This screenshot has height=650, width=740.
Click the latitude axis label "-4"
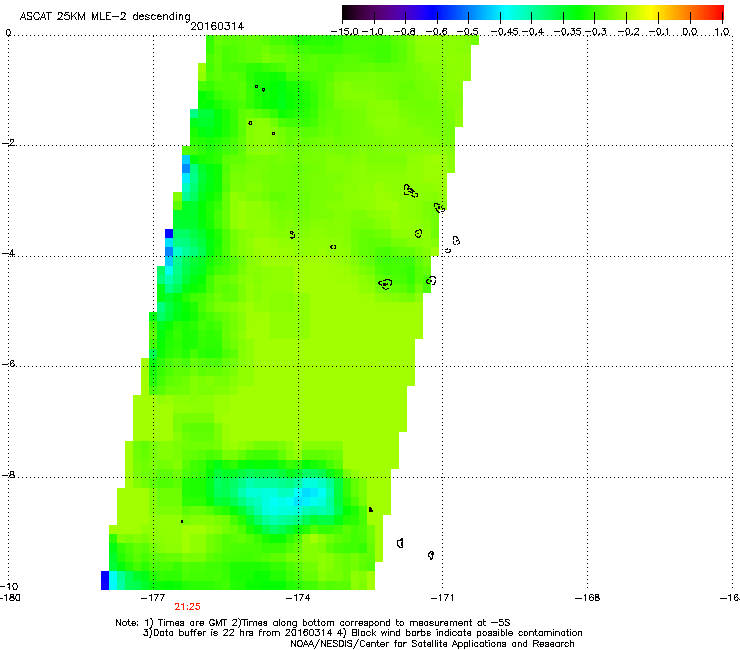(9, 253)
